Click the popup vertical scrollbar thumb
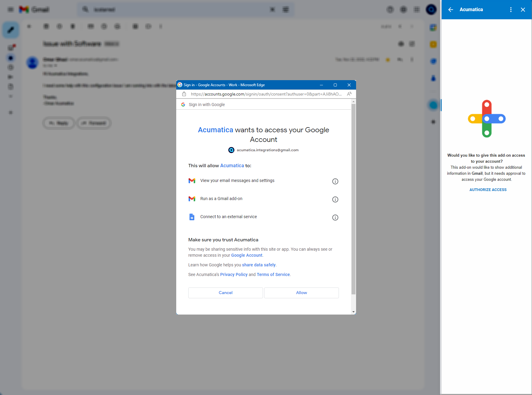The height and width of the screenshot is (395, 532). click(354, 199)
